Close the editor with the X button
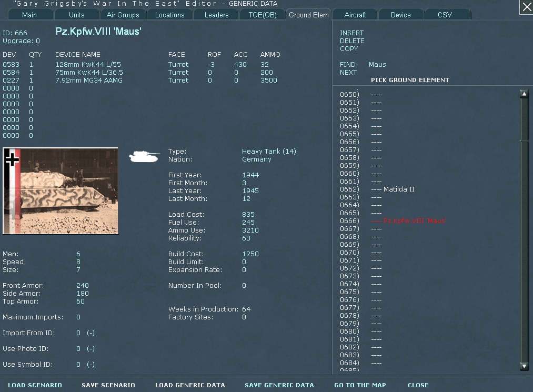 pos(527,7)
